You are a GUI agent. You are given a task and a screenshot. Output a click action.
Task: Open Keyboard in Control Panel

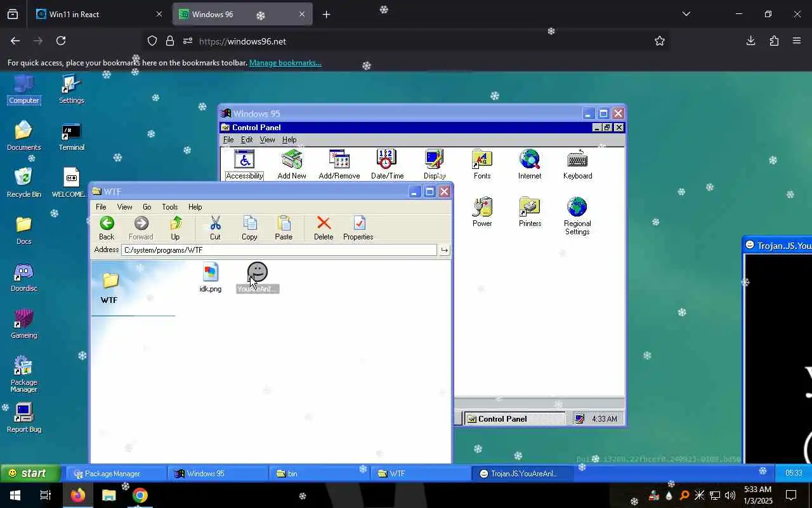[x=578, y=164]
